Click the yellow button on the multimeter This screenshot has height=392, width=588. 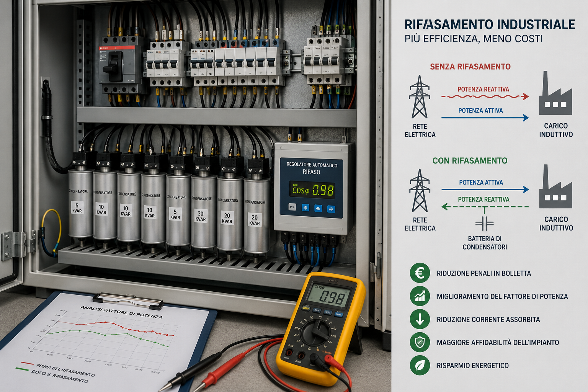tap(306, 308)
